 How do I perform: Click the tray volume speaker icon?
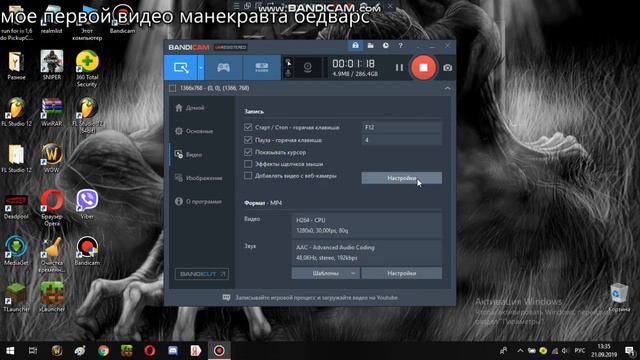click(x=565, y=351)
